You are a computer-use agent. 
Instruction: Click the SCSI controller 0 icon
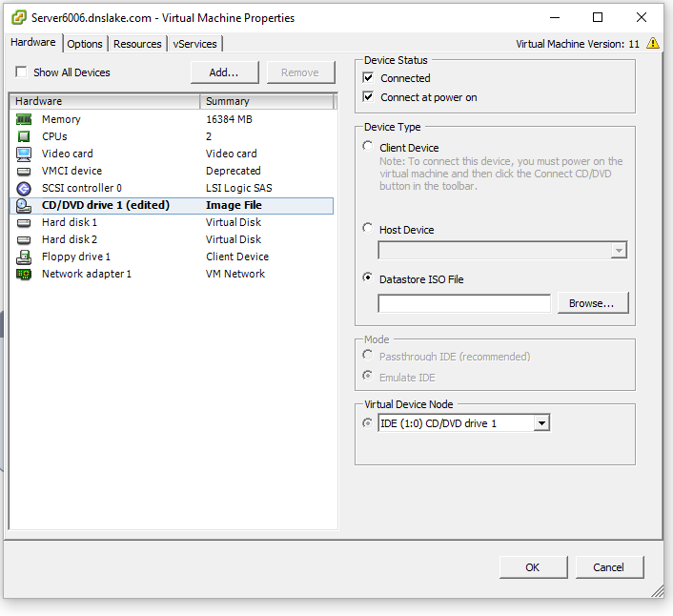point(24,188)
